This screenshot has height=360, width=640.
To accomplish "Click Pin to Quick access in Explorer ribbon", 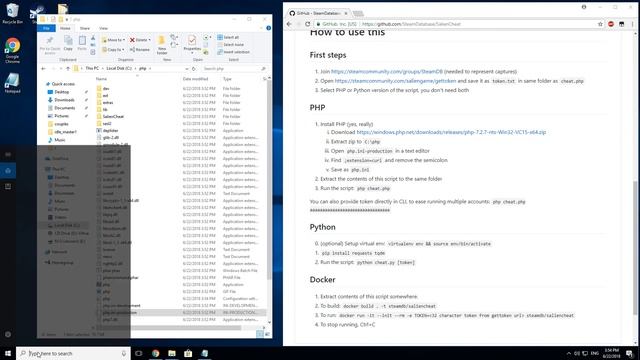I will coord(49,45).
